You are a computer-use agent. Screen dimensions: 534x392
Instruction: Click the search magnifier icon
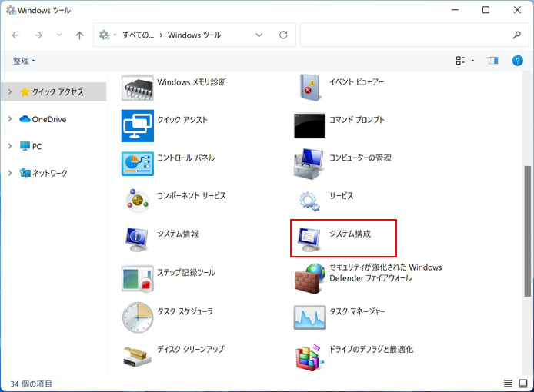(x=516, y=35)
